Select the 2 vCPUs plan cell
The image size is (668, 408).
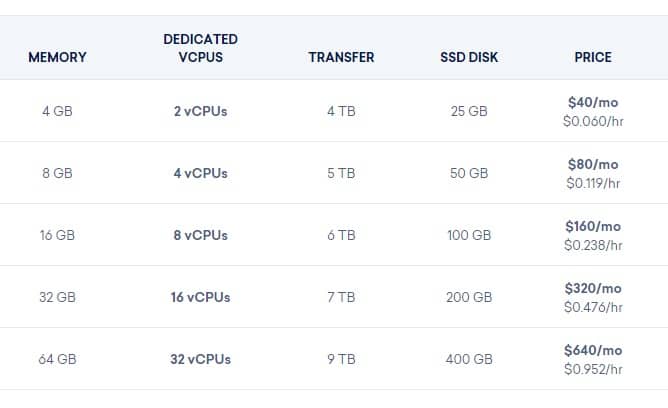click(x=201, y=111)
